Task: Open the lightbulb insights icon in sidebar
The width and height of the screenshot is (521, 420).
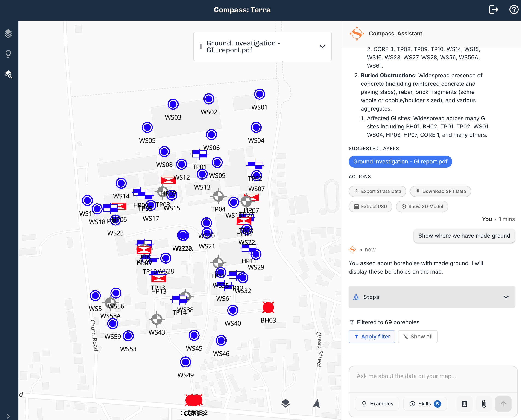Action: [9, 54]
